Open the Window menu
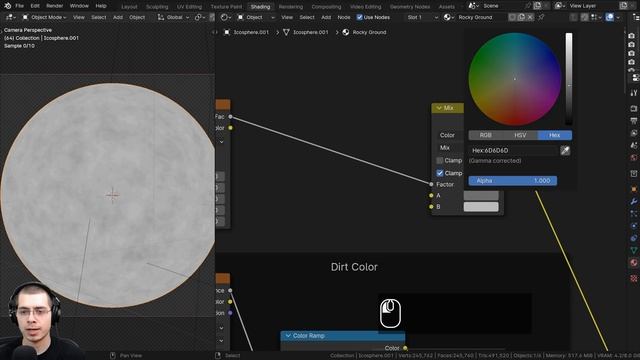The width and height of the screenshot is (640, 360). coord(79,6)
